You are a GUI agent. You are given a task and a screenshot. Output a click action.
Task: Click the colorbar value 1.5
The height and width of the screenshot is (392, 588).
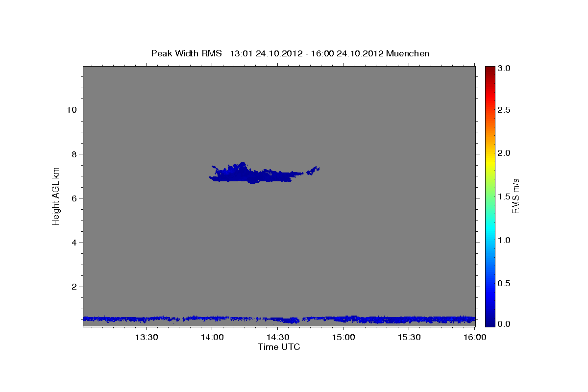(504, 196)
